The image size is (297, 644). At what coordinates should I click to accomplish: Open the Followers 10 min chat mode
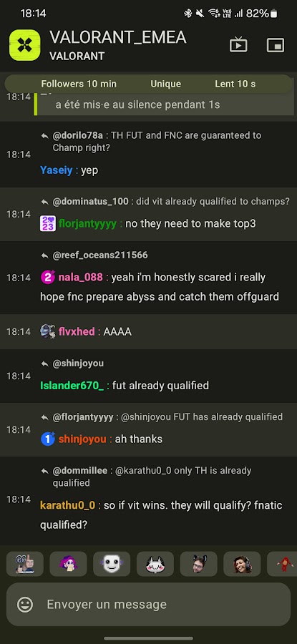79,84
